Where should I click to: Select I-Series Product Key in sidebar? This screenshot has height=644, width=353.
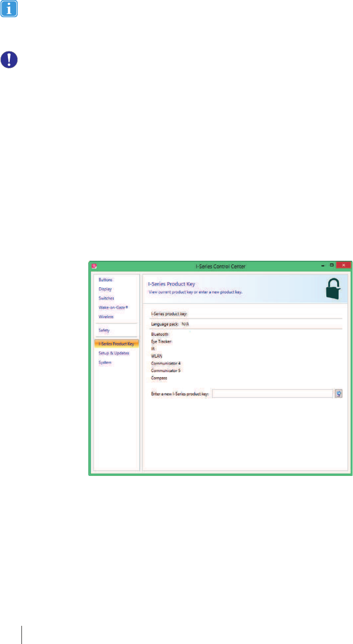[x=116, y=344]
